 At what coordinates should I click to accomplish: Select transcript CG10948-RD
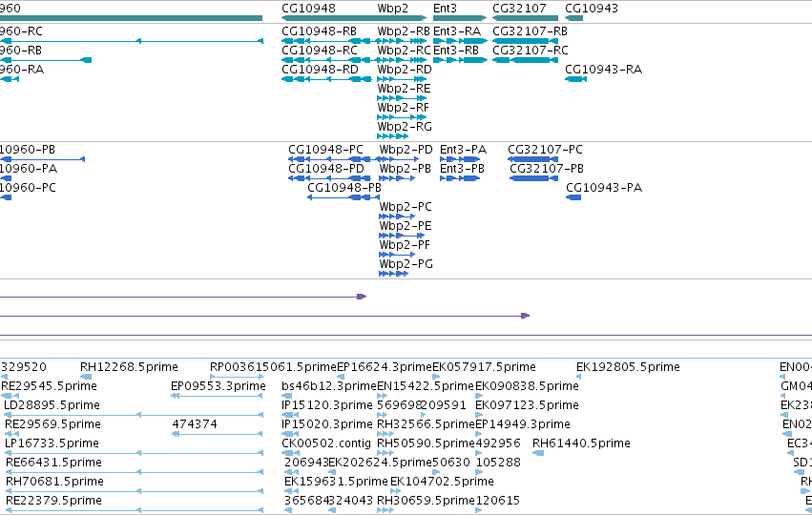pyautogui.click(x=320, y=70)
